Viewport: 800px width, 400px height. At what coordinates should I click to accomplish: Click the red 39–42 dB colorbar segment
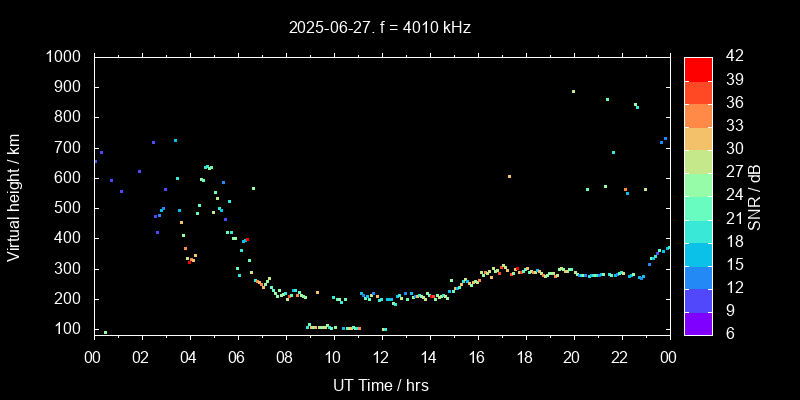point(698,68)
